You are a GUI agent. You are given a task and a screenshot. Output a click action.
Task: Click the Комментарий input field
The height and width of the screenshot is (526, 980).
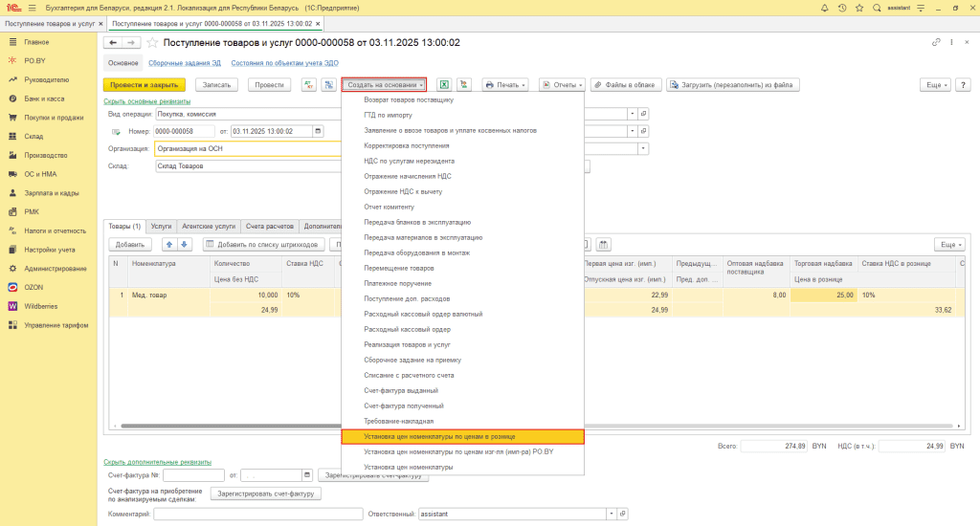[256, 515]
